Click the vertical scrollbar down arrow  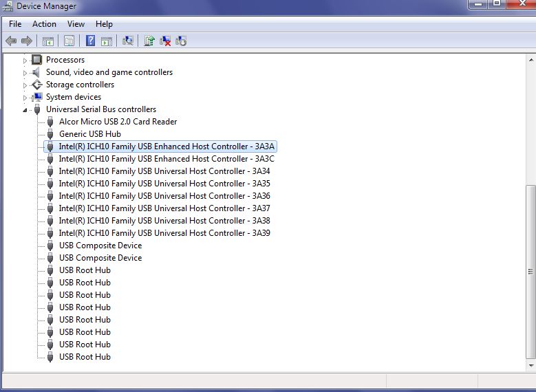(x=531, y=365)
